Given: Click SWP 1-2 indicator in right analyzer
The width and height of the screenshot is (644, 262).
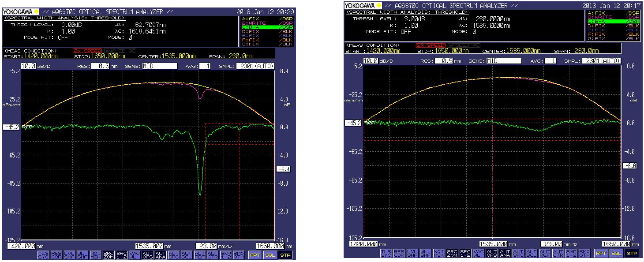Looking at the screenshot, I should click(x=571, y=253).
